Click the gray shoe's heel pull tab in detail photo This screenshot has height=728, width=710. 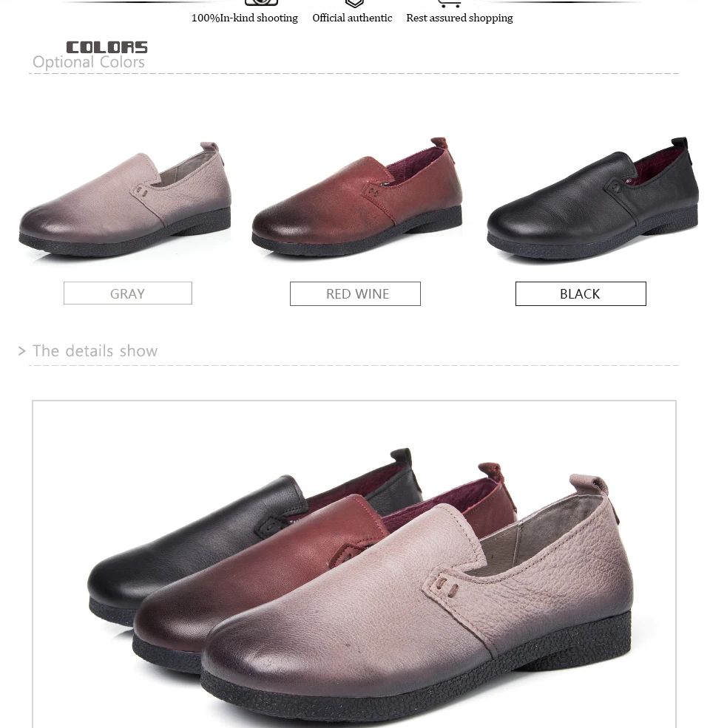(589, 485)
